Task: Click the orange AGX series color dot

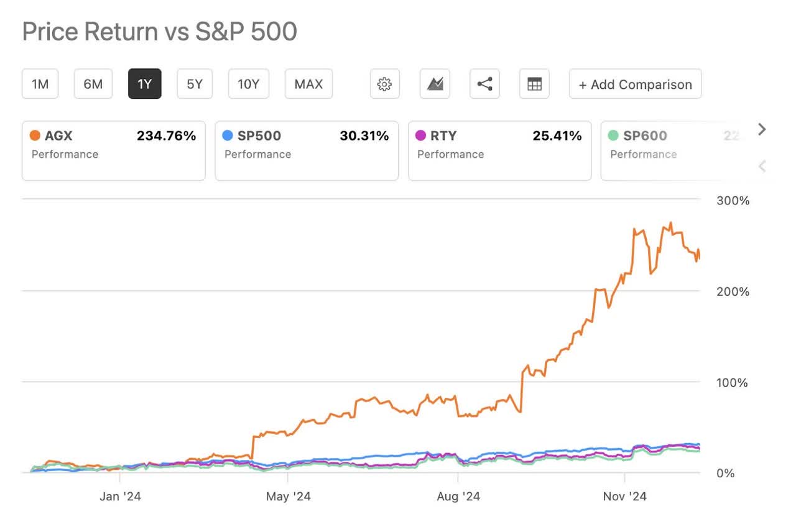Action: tap(34, 135)
